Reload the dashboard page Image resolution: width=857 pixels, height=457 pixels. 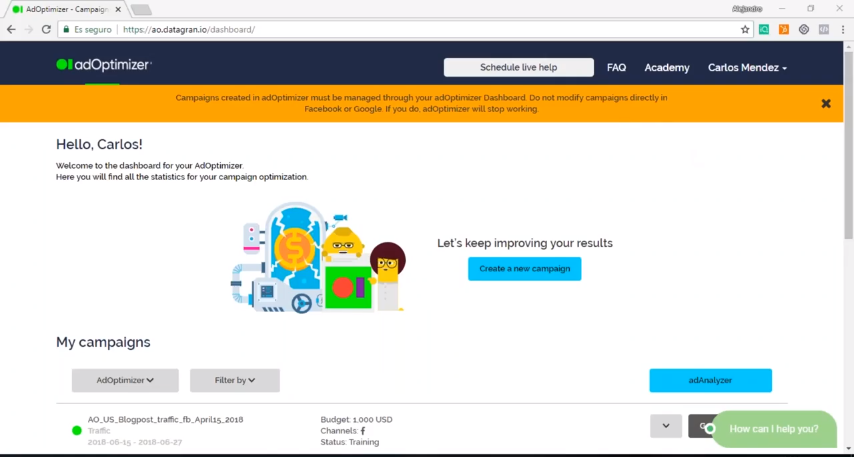click(x=46, y=30)
